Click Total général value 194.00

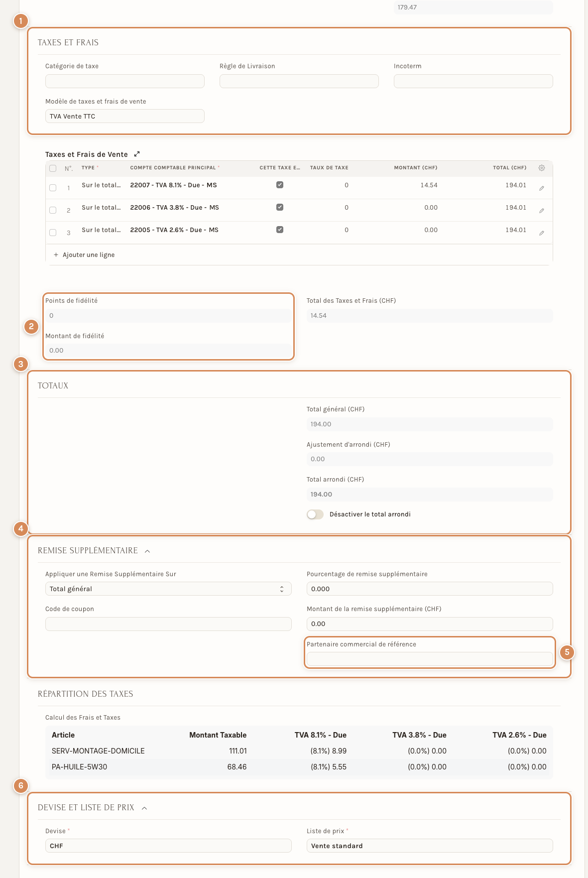(x=430, y=424)
